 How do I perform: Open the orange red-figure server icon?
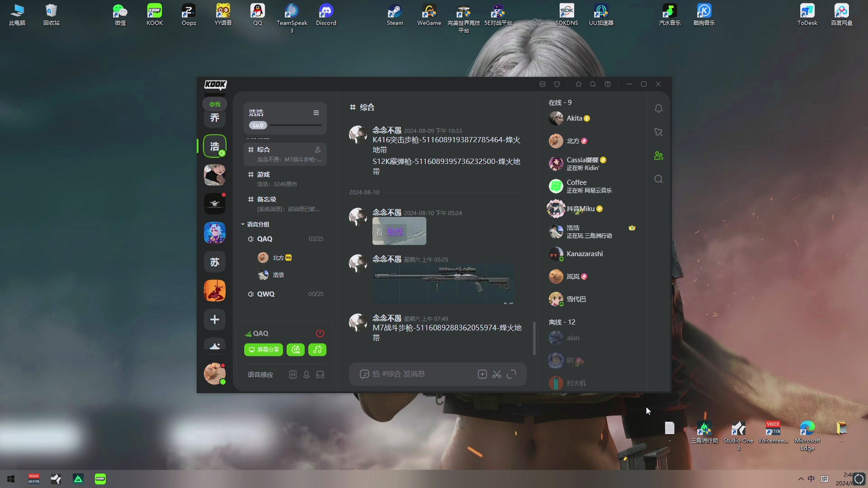tap(215, 291)
